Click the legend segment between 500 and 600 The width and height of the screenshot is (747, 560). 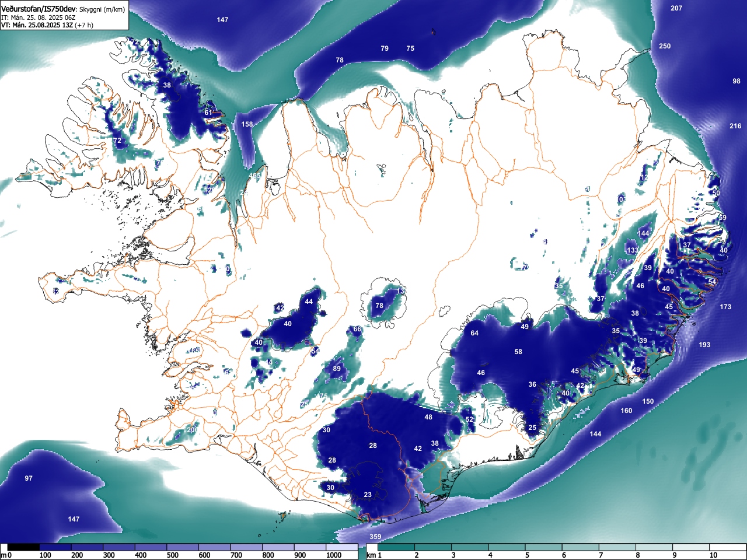tap(183, 548)
